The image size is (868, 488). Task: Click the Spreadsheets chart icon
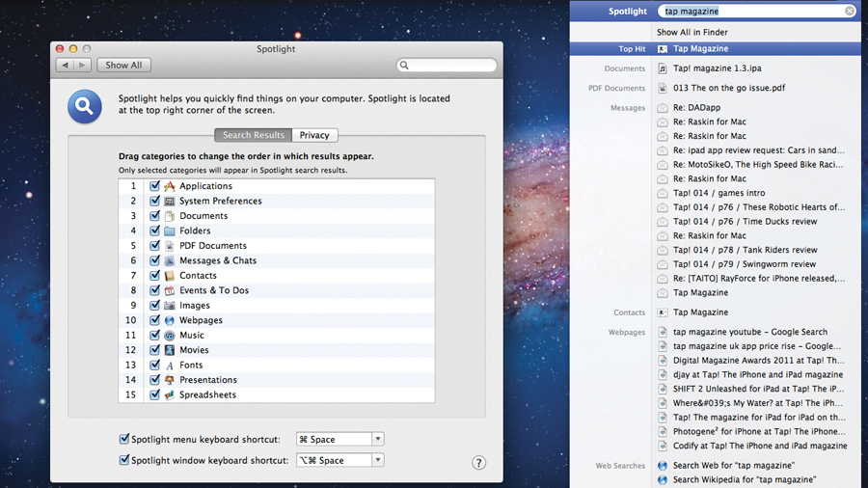click(170, 395)
